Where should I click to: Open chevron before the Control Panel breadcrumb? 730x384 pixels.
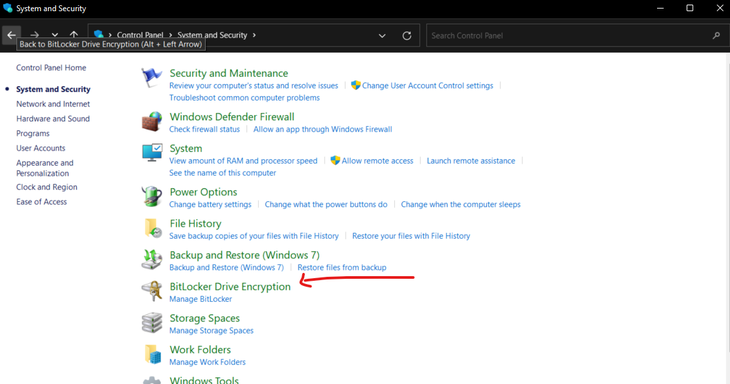[110, 35]
